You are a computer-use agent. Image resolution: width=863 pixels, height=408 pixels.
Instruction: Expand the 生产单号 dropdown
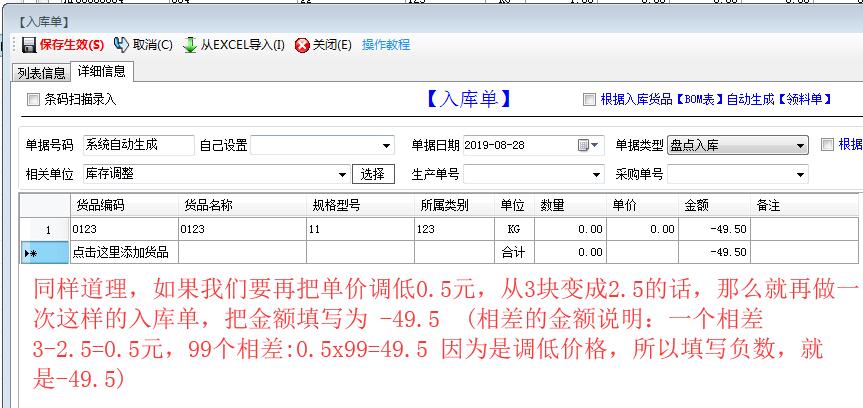pos(596,175)
